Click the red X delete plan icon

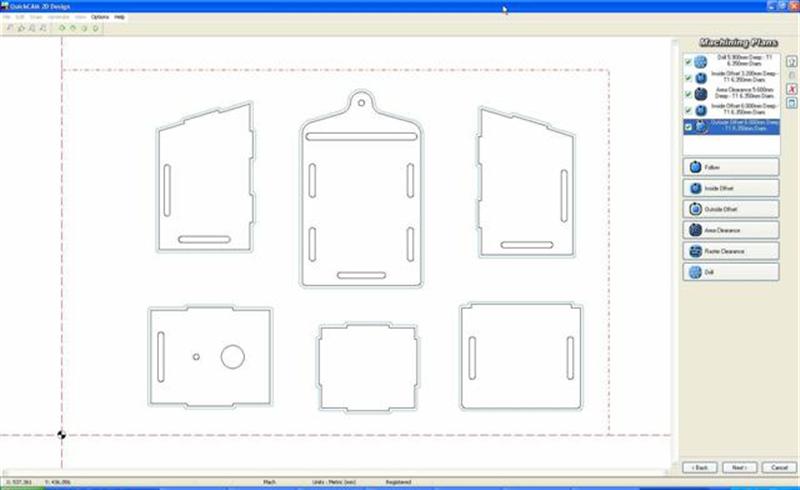coord(791,89)
